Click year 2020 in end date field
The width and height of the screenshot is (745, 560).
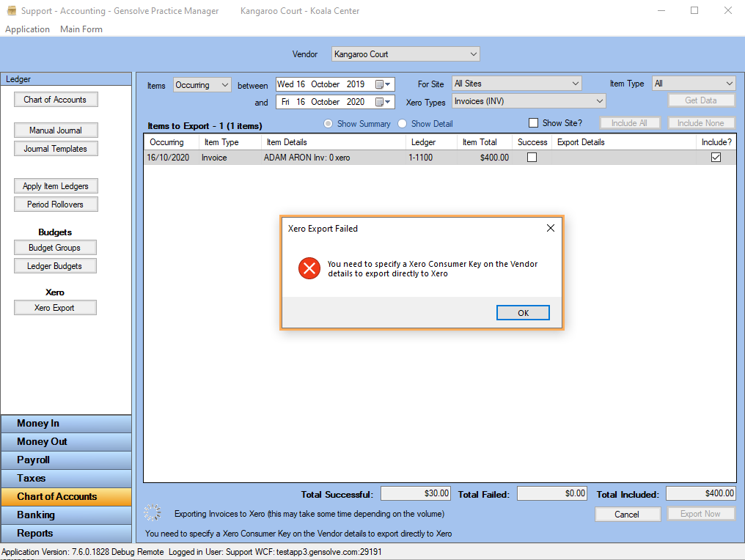(x=356, y=102)
